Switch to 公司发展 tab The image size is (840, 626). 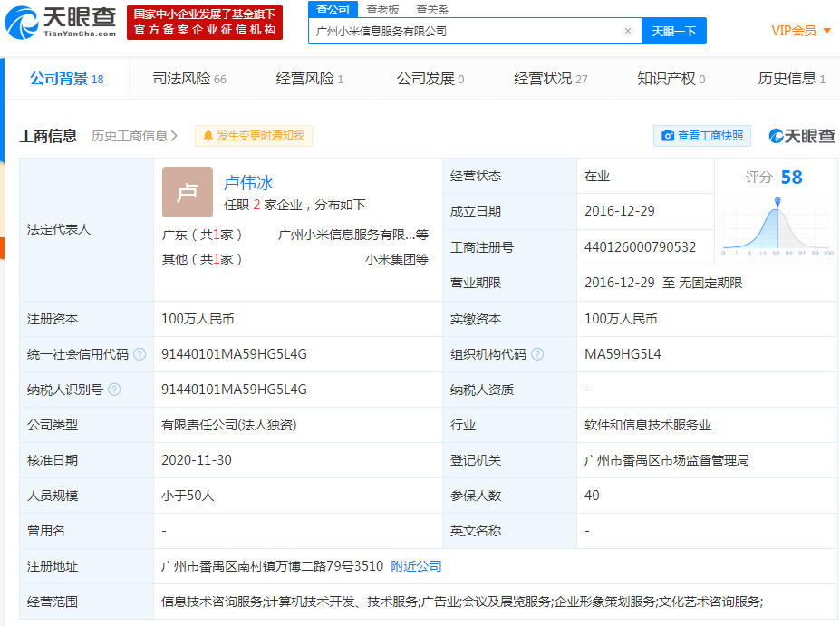[430, 79]
